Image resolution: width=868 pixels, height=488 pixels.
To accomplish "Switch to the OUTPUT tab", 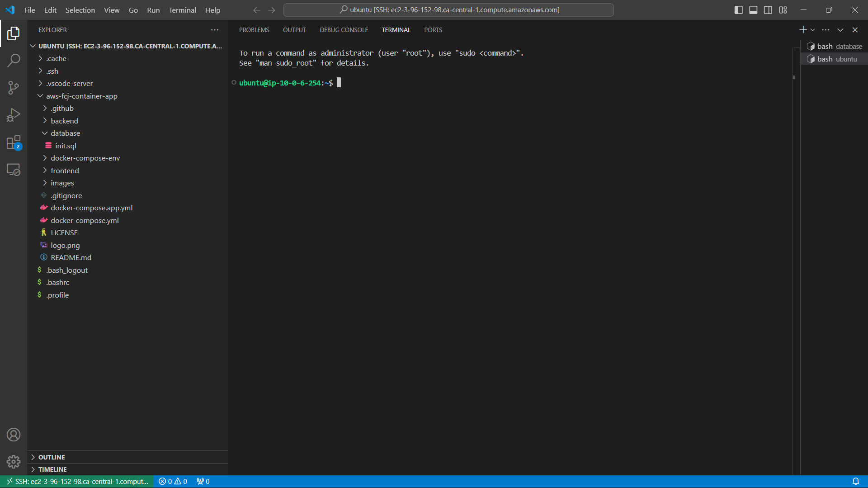I will [294, 30].
